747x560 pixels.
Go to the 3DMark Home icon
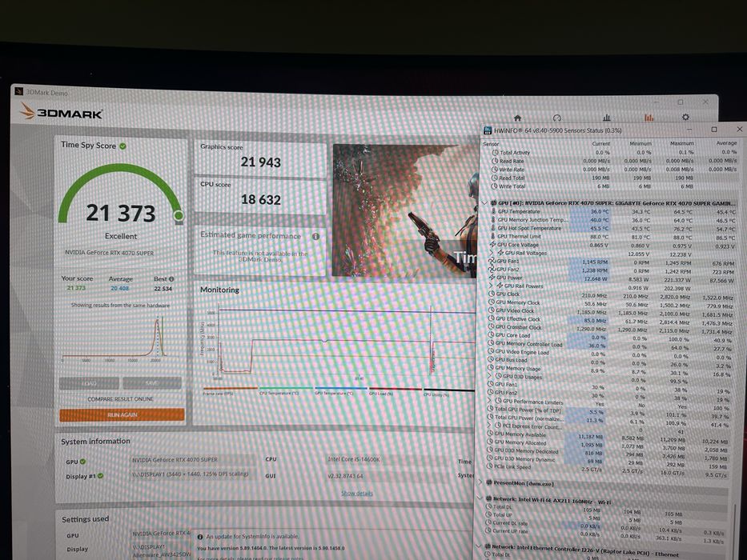click(x=517, y=118)
